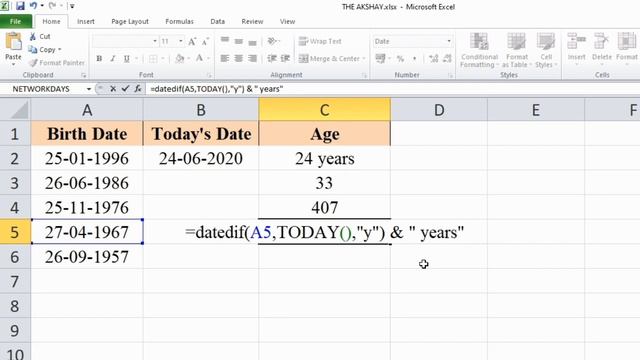Screen dimensions: 640x360
Task: Click the Accounting Number Format icon
Action: pyautogui.click(x=380, y=59)
